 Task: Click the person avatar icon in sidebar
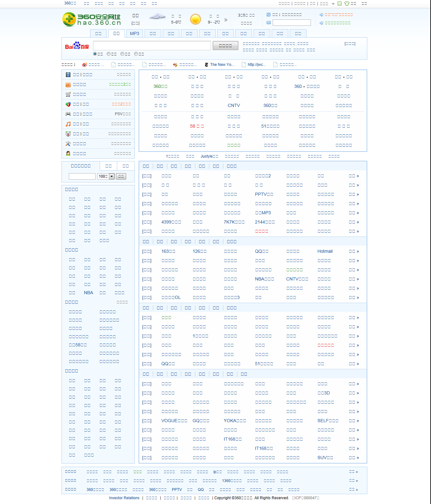[x=68, y=153]
